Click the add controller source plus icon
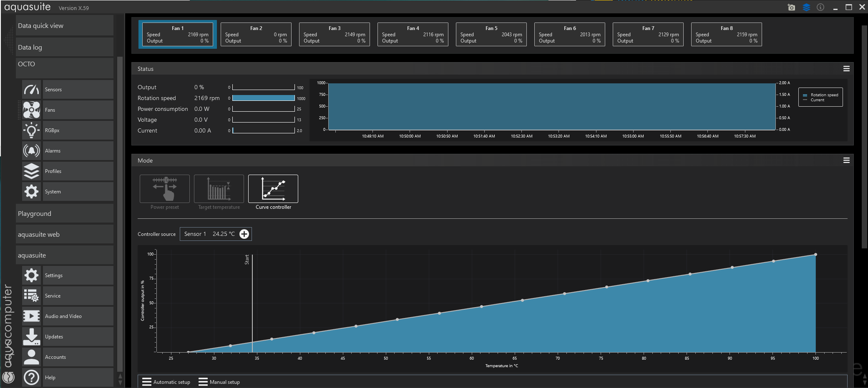The image size is (868, 388). click(x=244, y=234)
